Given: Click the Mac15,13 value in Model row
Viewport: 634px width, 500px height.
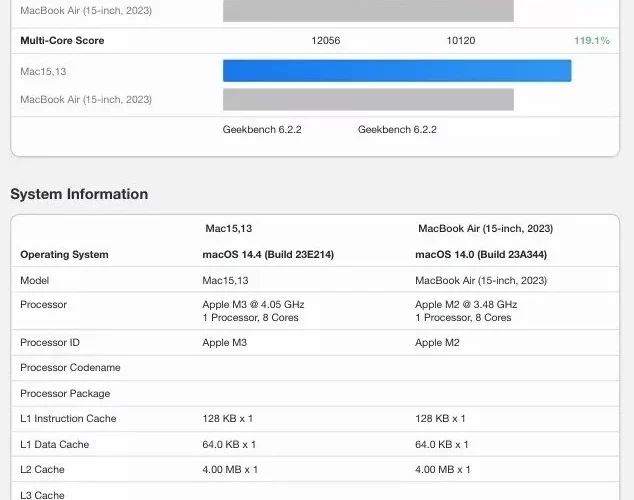Looking at the screenshot, I should click(x=225, y=281).
